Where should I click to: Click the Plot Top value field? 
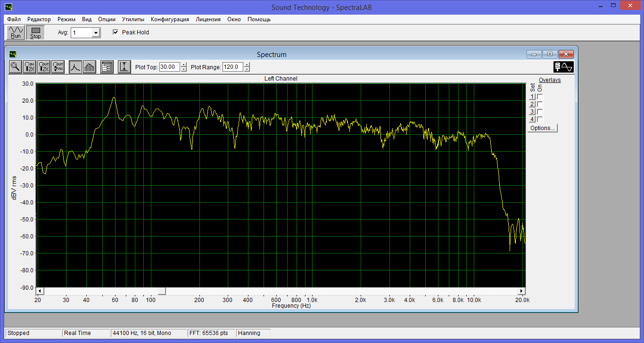click(x=170, y=67)
